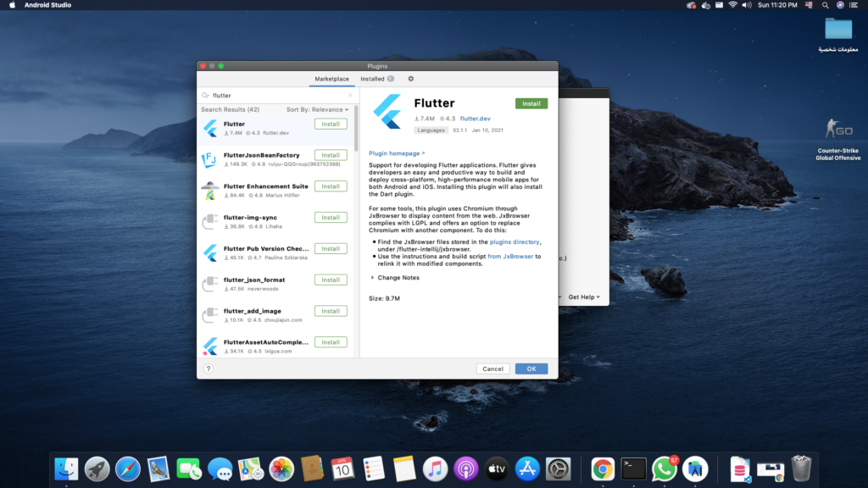This screenshot has width=868, height=488.
Task: Click Wi-Fi status icon in menu bar
Action: tap(732, 5)
